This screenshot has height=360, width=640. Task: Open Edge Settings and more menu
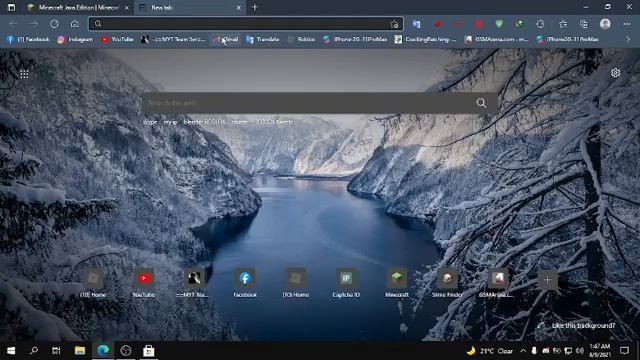[x=627, y=24]
